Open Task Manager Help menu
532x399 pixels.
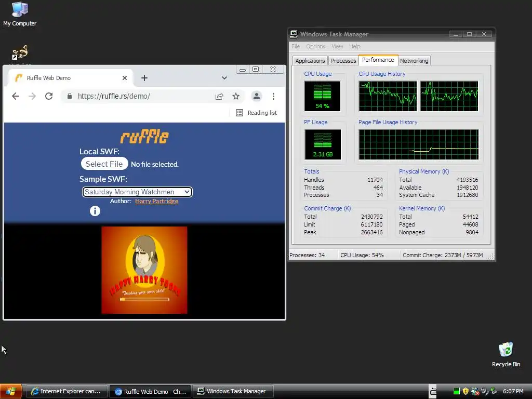(354, 46)
